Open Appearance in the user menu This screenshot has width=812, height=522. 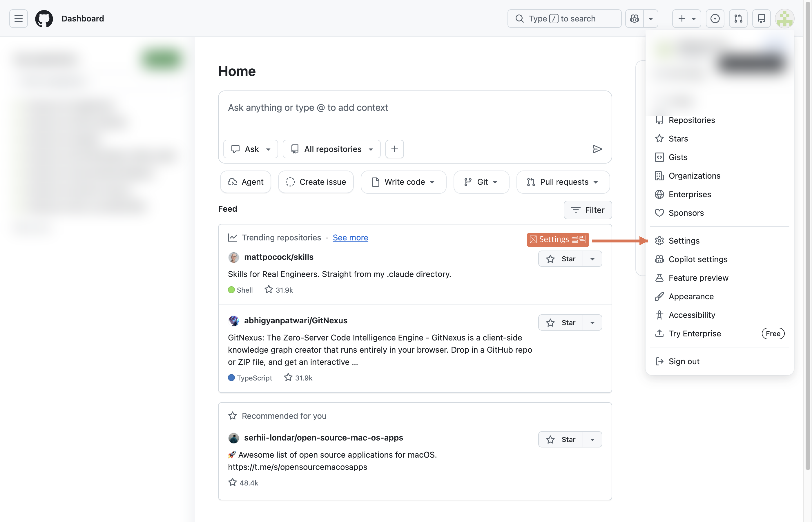coord(720,297)
